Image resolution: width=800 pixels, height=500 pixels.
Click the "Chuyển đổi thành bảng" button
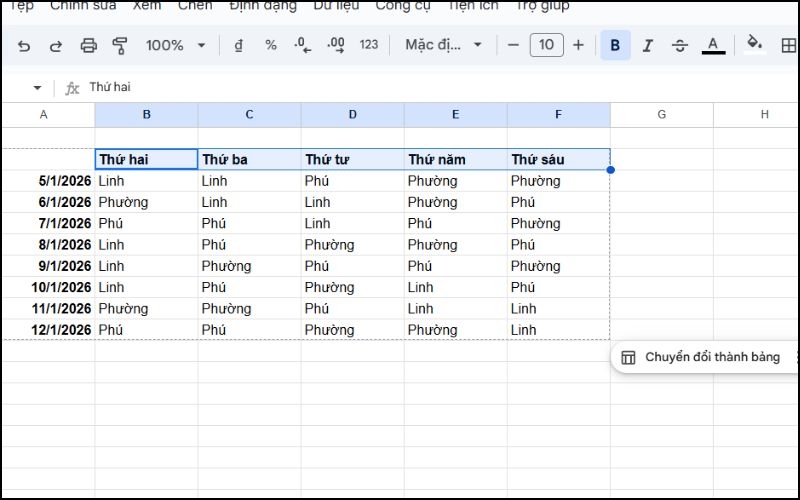(x=701, y=357)
